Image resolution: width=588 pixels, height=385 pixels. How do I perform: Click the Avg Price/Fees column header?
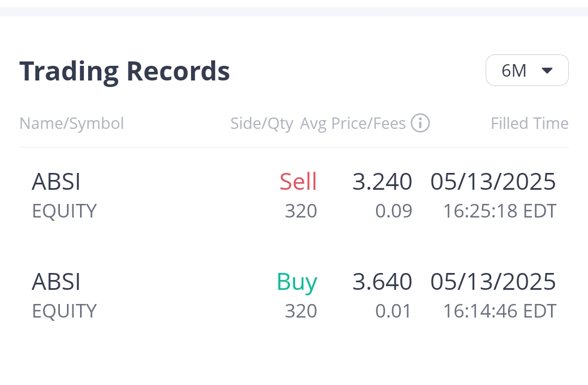pos(353,123)
